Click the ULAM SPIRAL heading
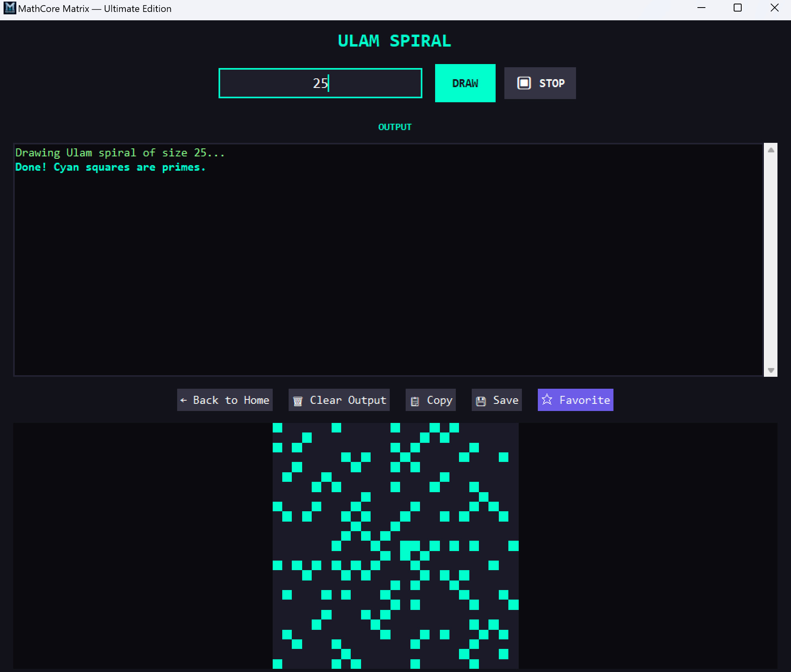Viewport: 791px width, 672px height. click(x=395, y=41)
